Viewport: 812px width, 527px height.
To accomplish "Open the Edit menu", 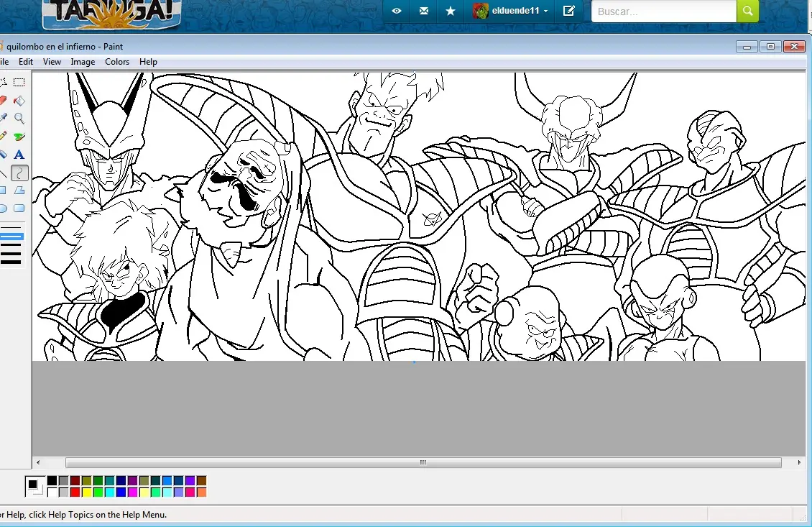I will [26, 62].
